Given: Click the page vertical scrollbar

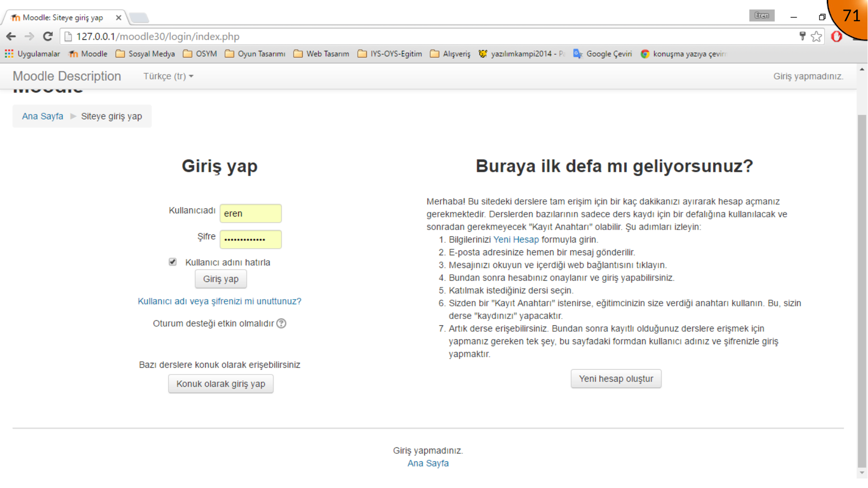Looking at the screenshot, I should (862, 291).
